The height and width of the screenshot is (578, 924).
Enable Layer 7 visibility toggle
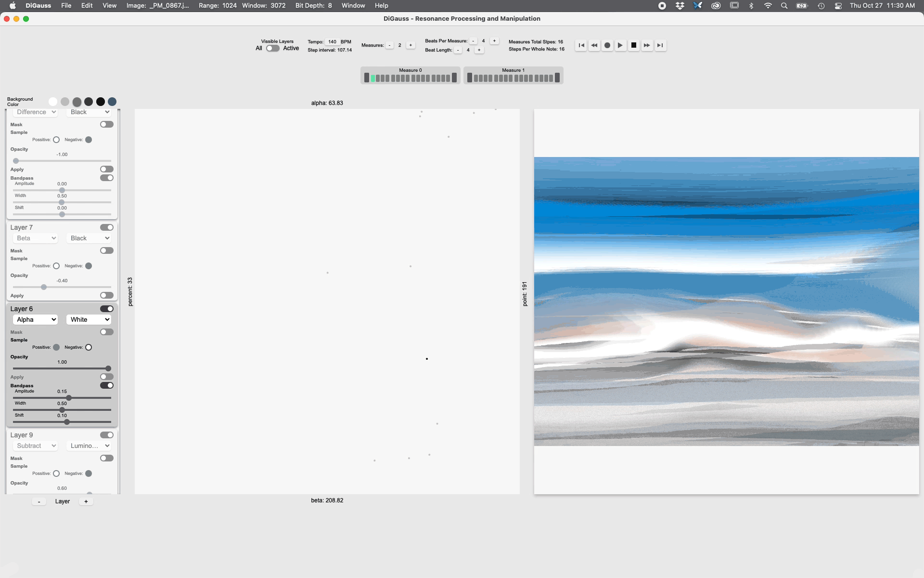point(107,227)
